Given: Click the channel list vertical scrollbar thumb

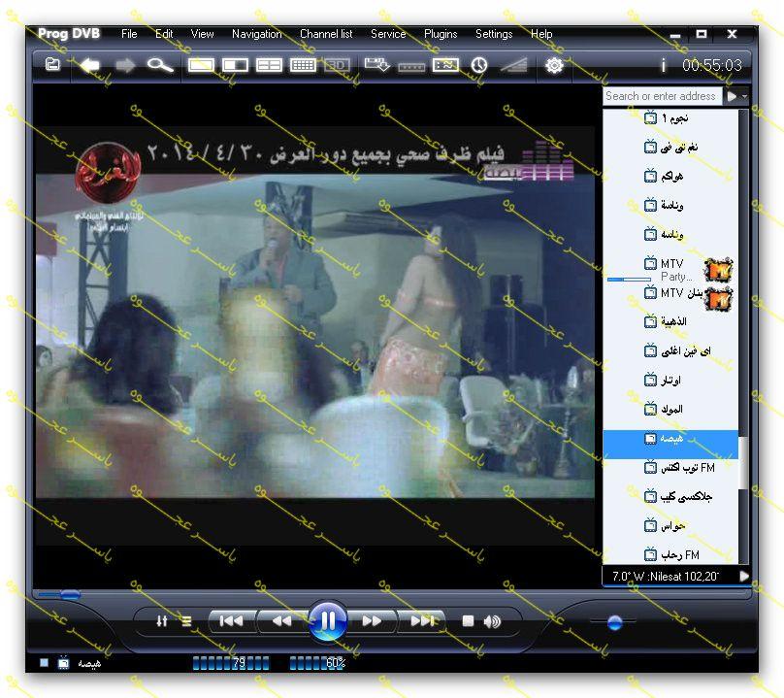Looking at the screenshot, I should click(743, 463).
